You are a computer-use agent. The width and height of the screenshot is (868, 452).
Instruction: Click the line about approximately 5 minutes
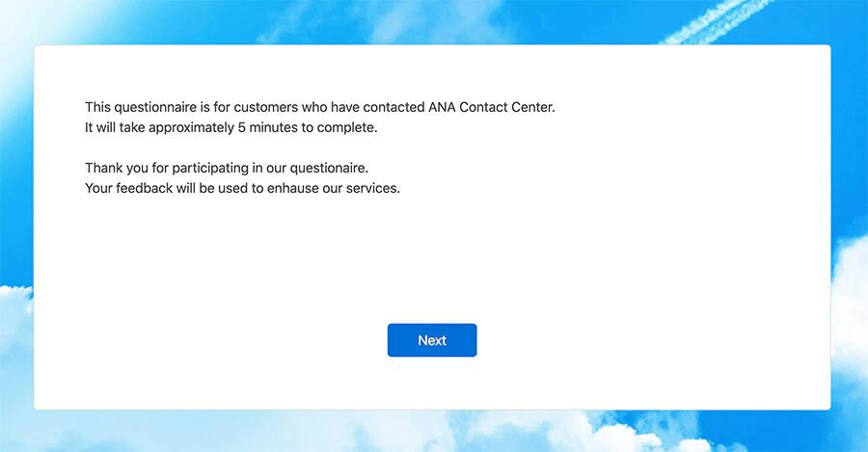click(x=231, y=127)
